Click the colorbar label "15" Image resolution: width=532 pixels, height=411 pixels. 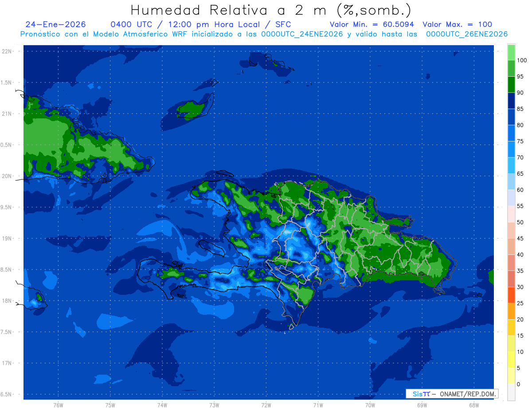pyautogui.click(x=520, y=336)
